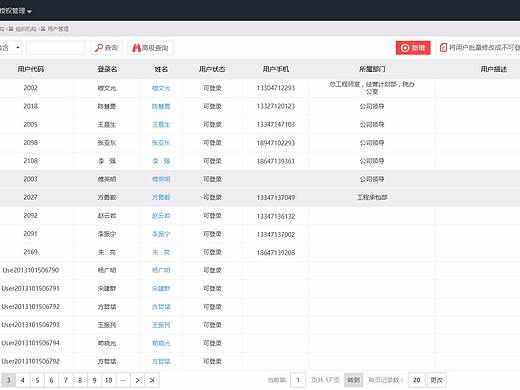Click the current page 3 button
The width and height of the screenshot is (520, 390).
(x=9, y=380)
